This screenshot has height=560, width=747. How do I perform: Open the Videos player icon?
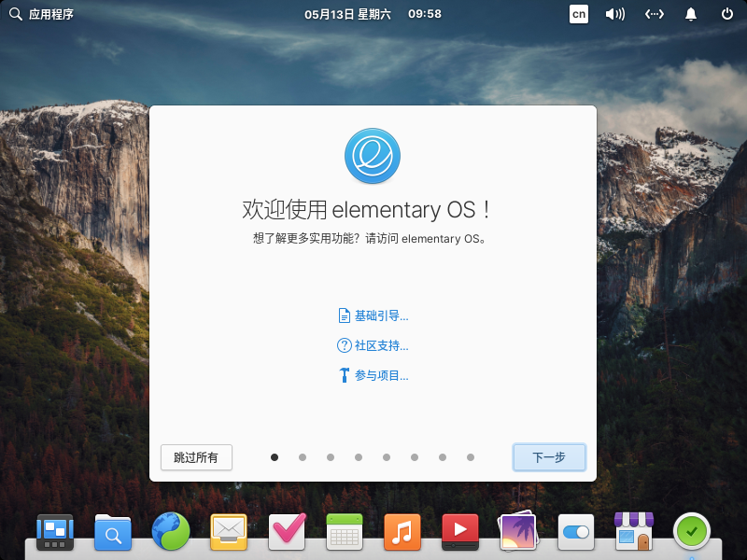(460, 532)
